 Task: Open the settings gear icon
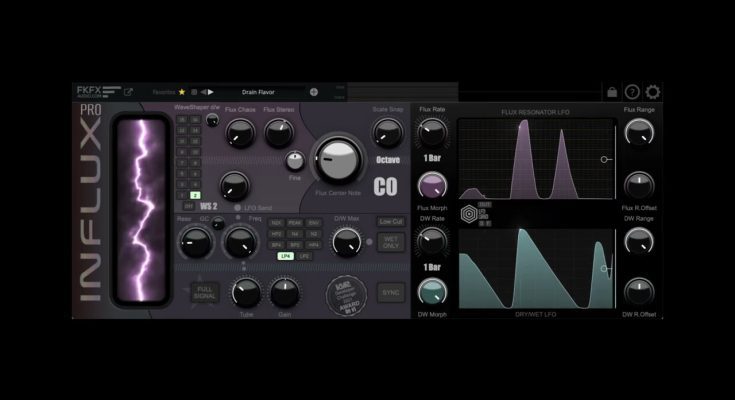pyautogui.click(x=652, y=92)
